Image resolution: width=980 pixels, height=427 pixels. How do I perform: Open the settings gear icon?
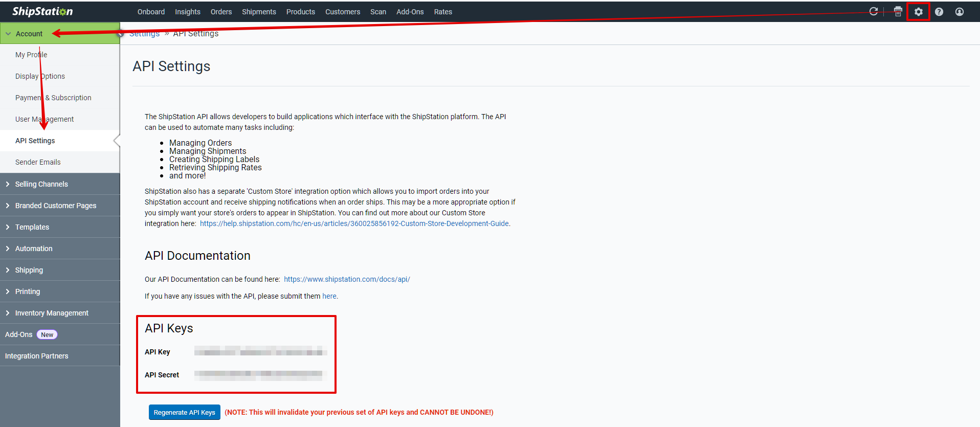click(919, 11)
